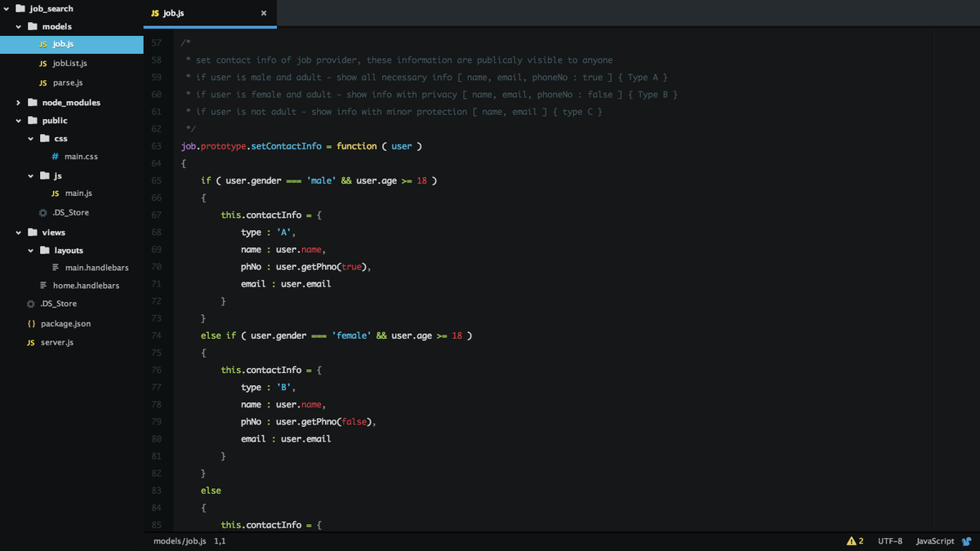Click the job_search folder icon
The height and width of the screenshot is (551, 980).
20,8
